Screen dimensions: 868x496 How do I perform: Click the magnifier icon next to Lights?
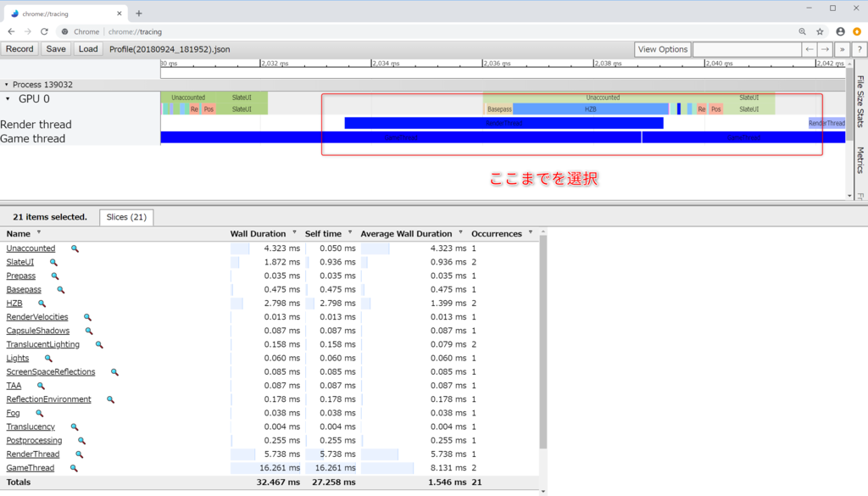click(x=48, y=359)
